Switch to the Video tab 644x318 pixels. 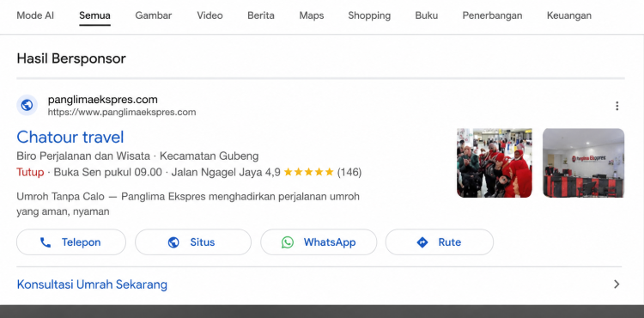210,15
